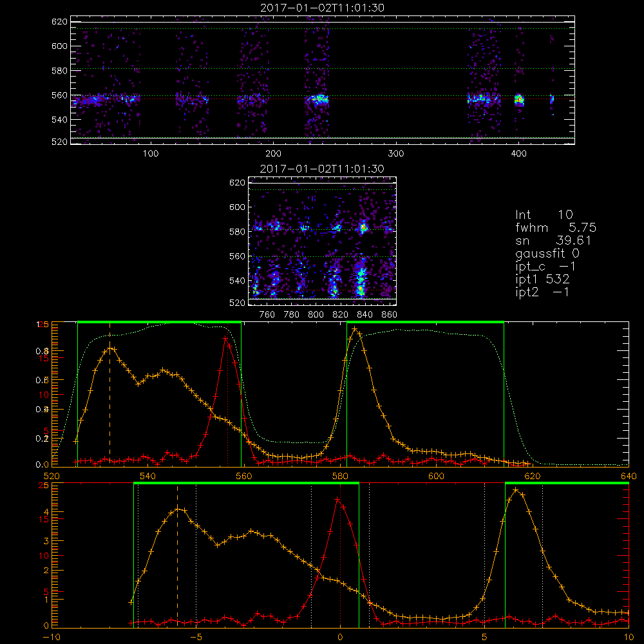Click y-axis label 580 of the middle image
Image resolution: width=644 pixels, height=644 pixels.
pyautogui.click(x=238, y=232)
